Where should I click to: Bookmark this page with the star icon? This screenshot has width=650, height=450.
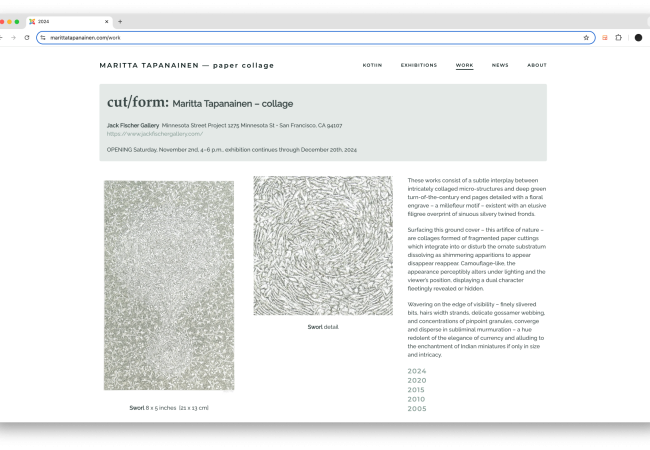(x=586, y=37)
